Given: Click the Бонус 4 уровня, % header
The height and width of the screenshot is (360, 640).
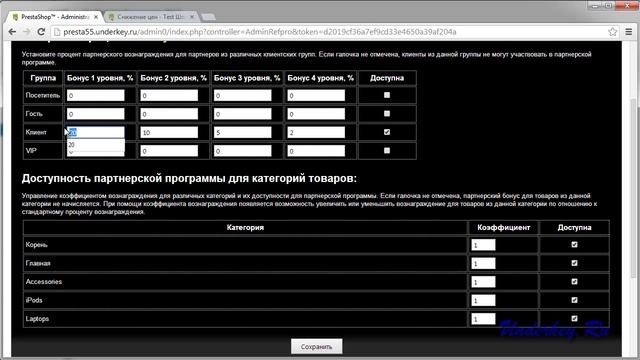Looking at the screenshot, I should point(320,78).
